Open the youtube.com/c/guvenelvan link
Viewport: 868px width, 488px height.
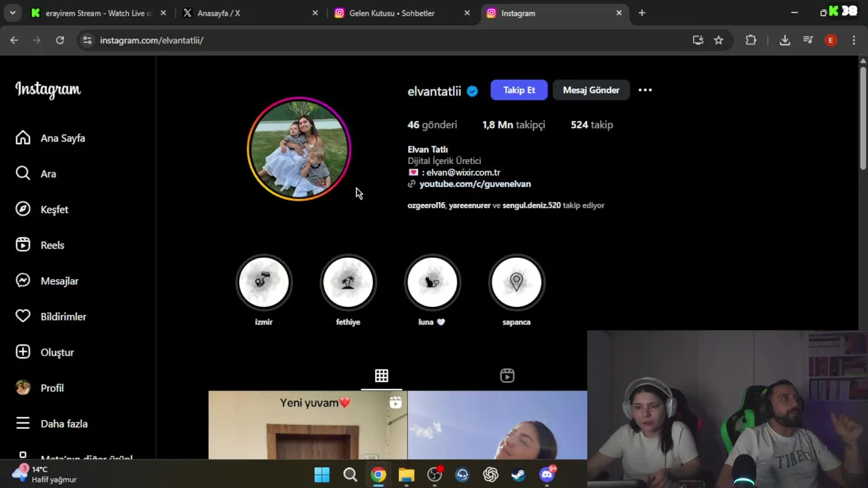pos(475,184)
